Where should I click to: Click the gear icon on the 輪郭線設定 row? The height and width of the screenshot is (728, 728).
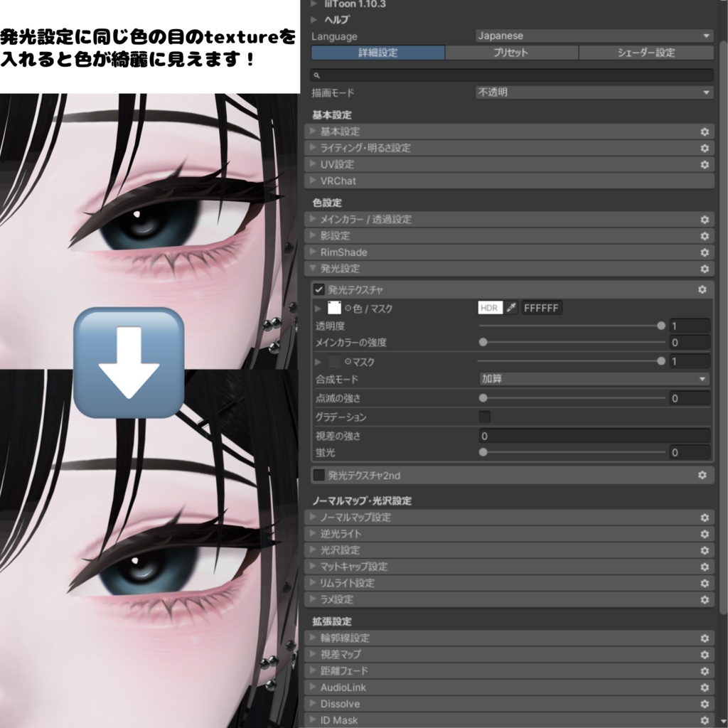704,638
